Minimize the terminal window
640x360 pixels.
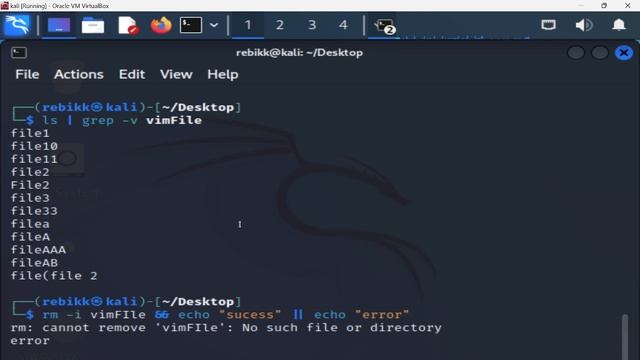pyautogui.click(x=576, y=53)
